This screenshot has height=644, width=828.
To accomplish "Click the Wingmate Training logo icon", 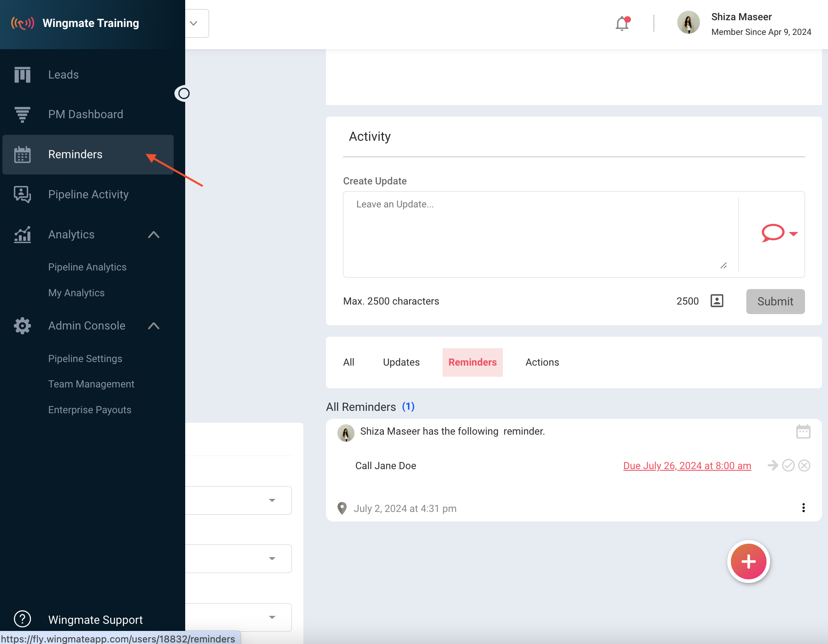I will coord(23,23).
